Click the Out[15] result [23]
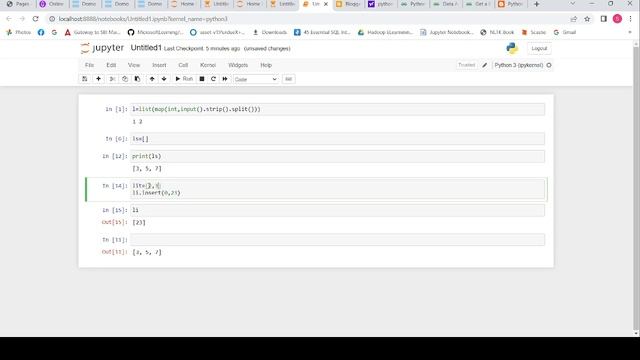640x360 pixels. point(139,222)
